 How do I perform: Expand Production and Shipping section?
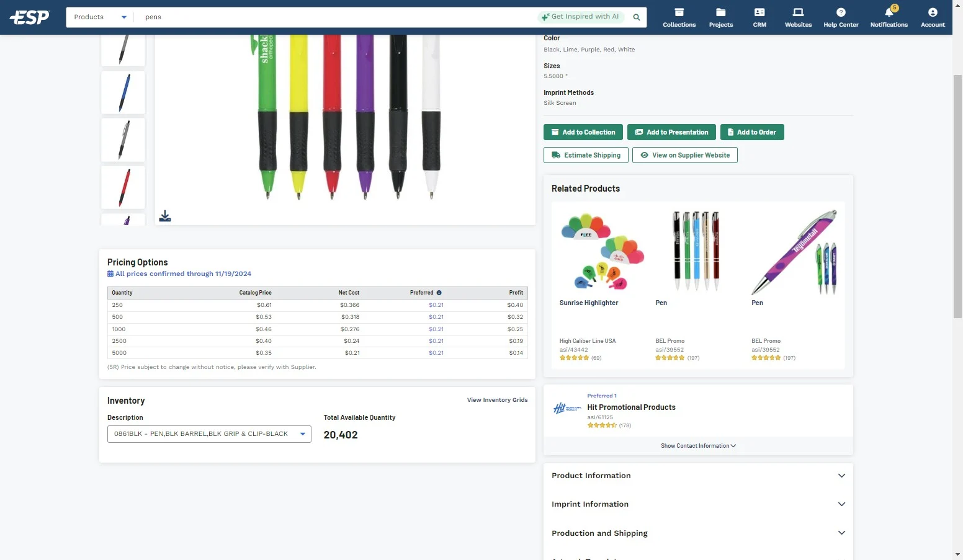tap(698, 533)
